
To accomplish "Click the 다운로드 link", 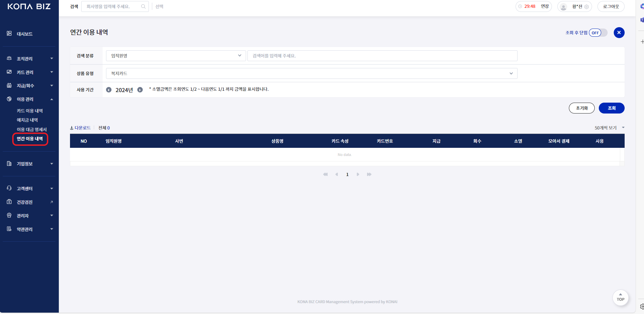I will point(83,128).
